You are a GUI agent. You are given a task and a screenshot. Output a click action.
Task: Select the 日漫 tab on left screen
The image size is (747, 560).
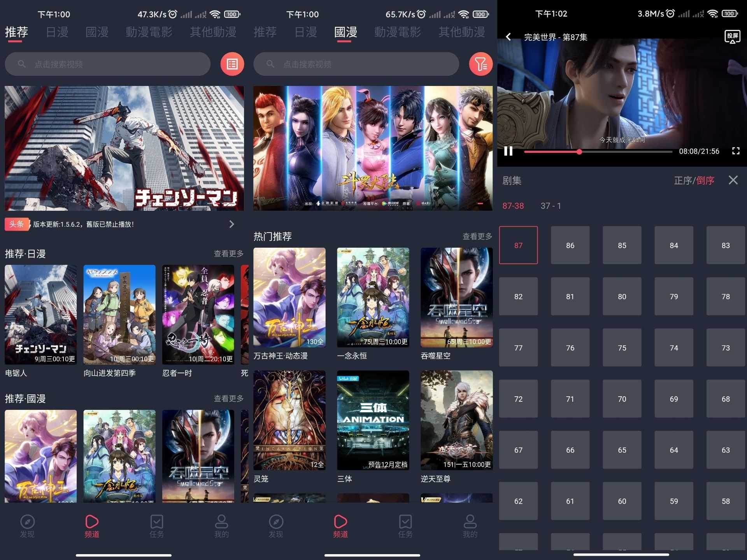coord(57,32)
